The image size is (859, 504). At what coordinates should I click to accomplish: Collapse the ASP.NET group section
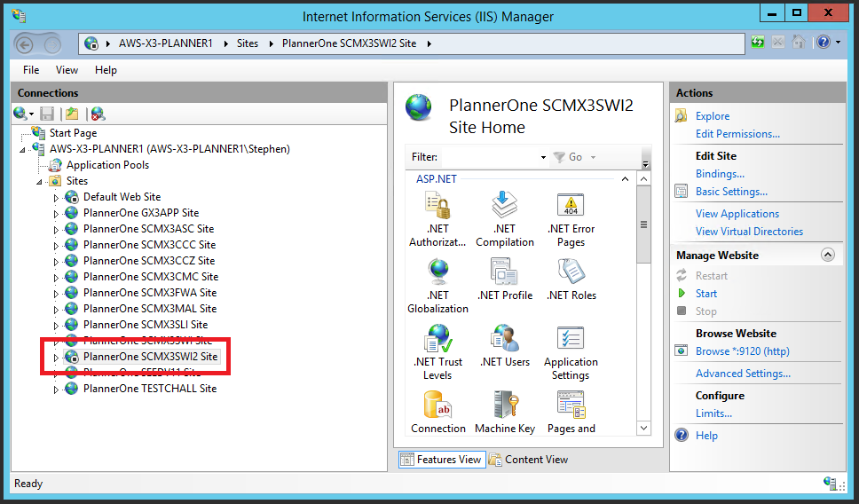click(x=625, y=179)
